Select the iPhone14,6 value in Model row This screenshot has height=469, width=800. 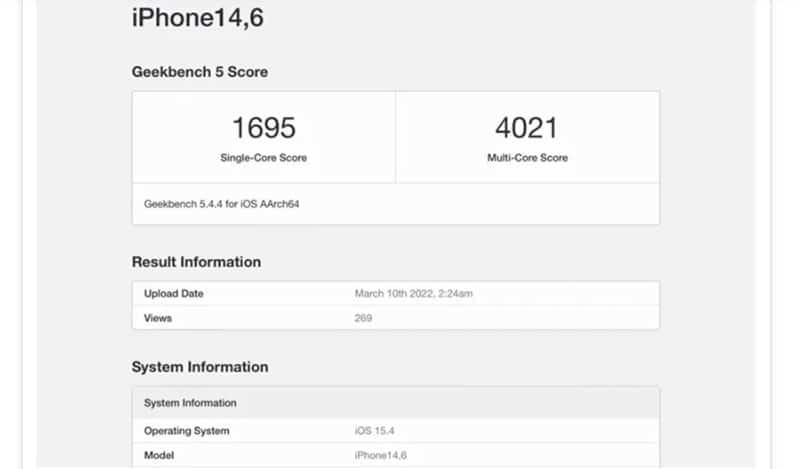380,455
